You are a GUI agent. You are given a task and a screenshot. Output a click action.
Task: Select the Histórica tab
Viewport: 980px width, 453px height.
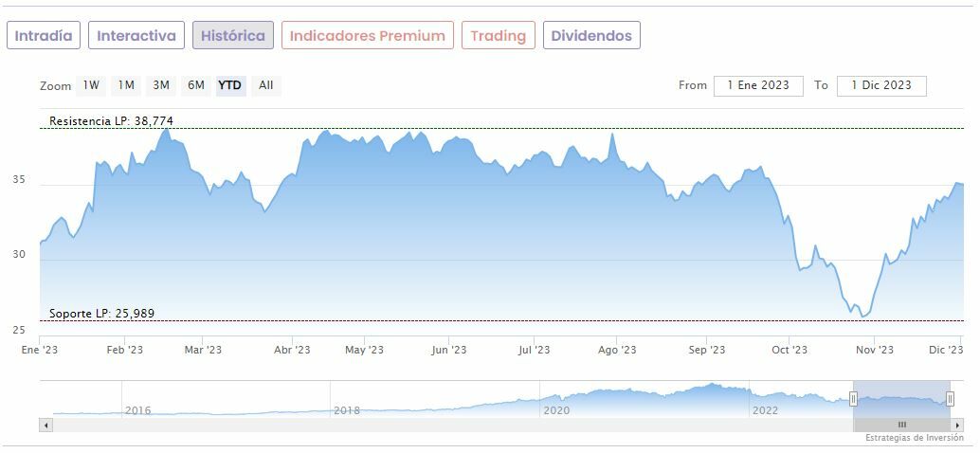[x=233, y=36]
